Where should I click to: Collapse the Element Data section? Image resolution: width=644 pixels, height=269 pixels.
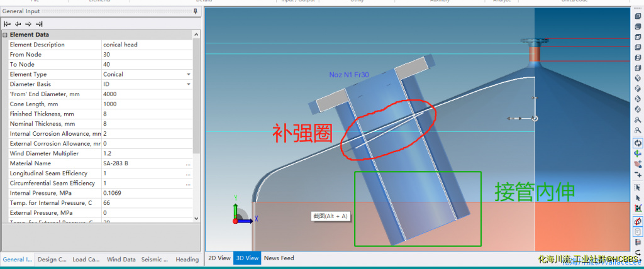click(5, 35)
